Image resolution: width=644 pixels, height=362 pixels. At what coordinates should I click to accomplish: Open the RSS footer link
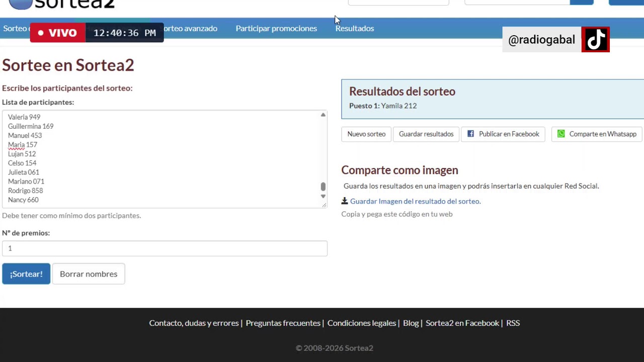[x=513, y=323]
